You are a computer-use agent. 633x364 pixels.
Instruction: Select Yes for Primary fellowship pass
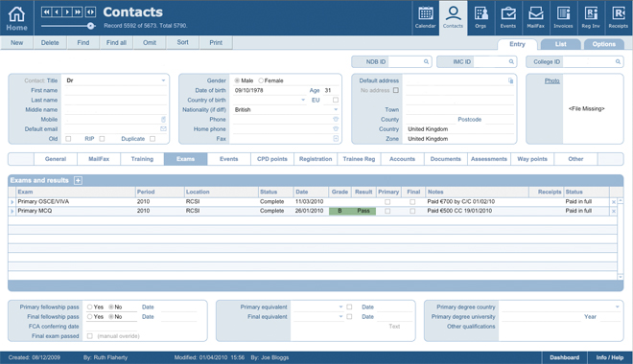(89, 307)
